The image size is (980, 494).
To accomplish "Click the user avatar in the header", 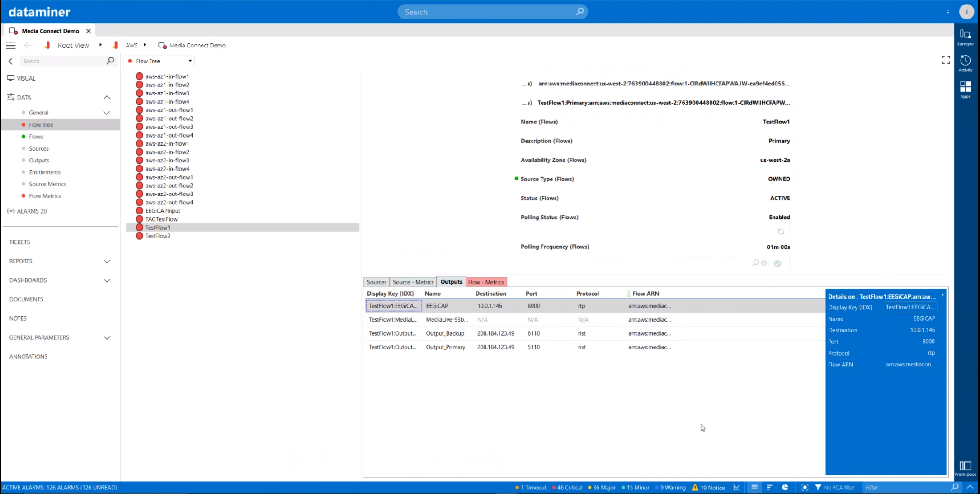I will click(x=966, y=12).
